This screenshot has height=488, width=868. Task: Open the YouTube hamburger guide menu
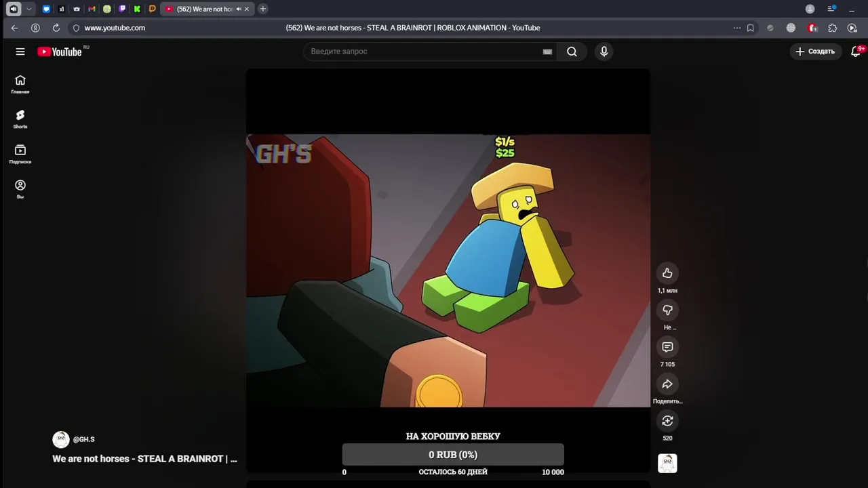click(20, 52)
